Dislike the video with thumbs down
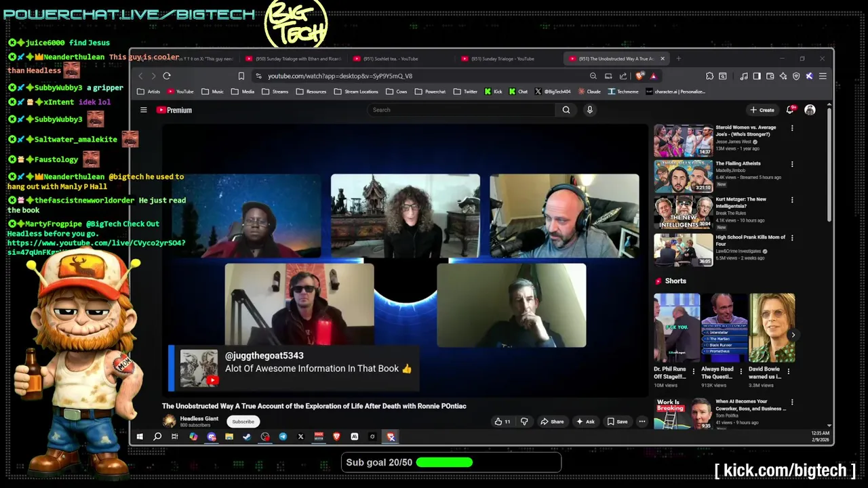868x488 pixels. tap(524, 422)
